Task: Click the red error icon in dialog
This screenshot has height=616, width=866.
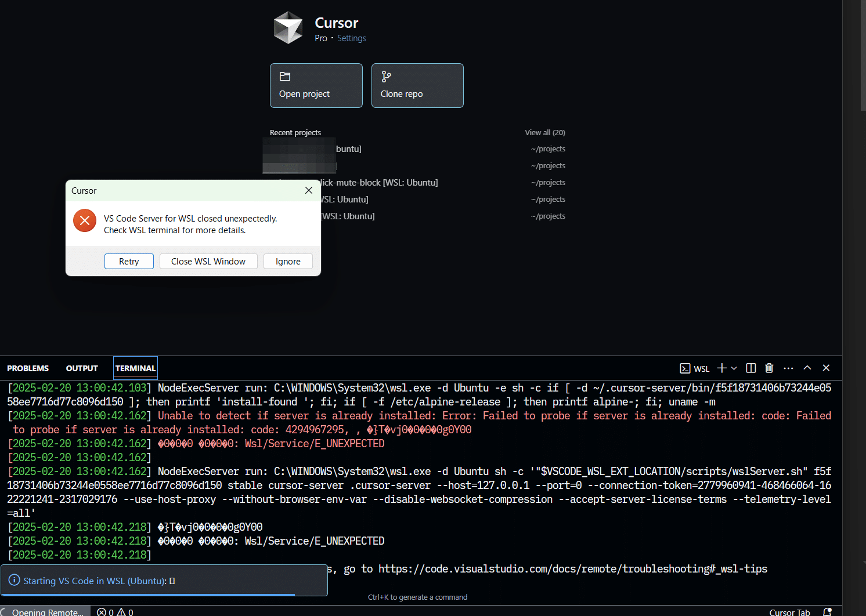Action: (x=85, y=220)
